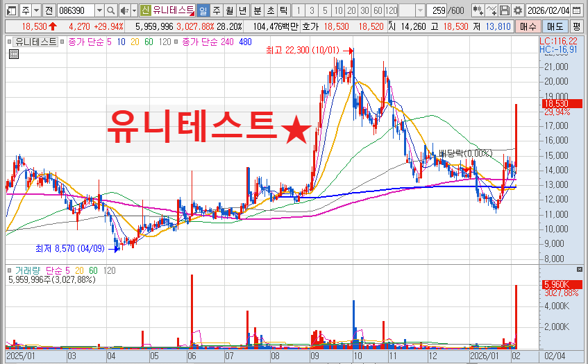Click the 거래량 volume legend label
This screenshot has height=364, width=588.
[27, 270]
